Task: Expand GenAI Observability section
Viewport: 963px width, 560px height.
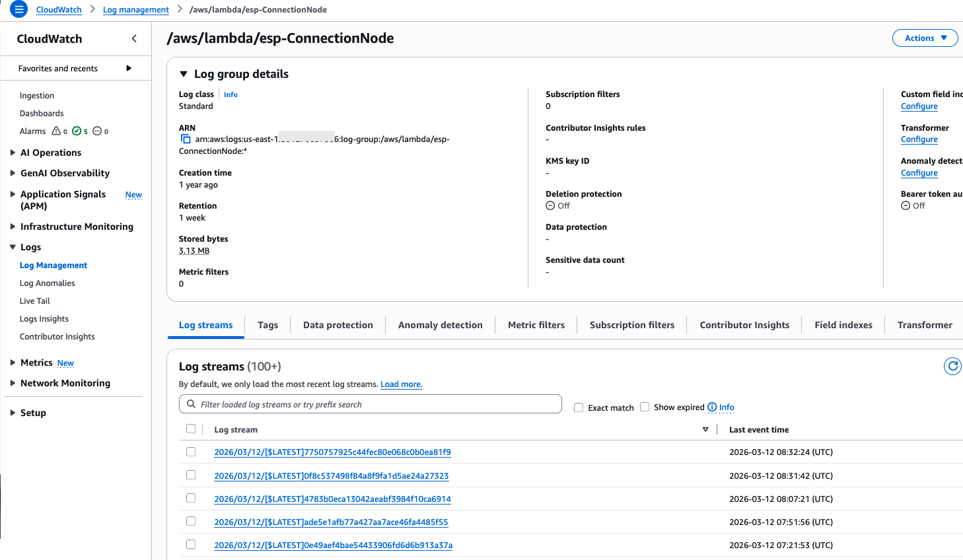Action: click(x=13, y=173)
